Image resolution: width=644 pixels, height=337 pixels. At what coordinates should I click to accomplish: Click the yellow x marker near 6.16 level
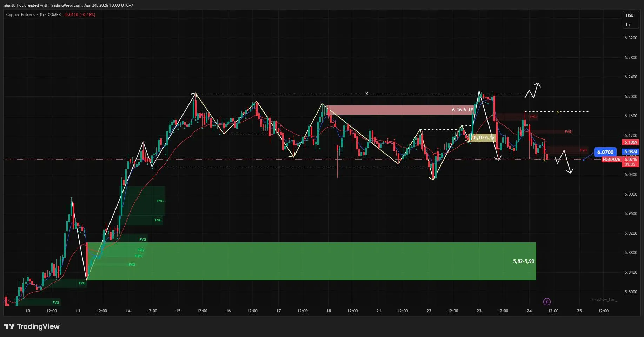[557, 112]
